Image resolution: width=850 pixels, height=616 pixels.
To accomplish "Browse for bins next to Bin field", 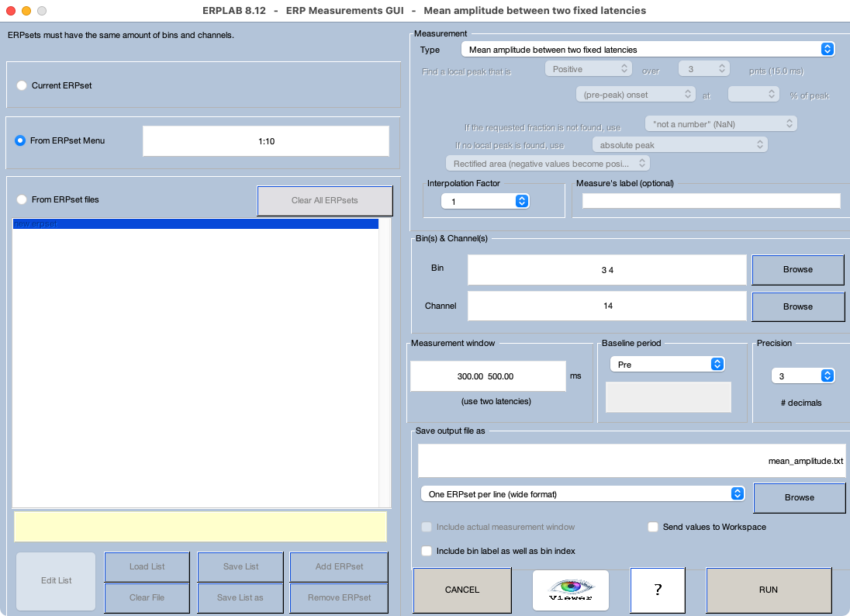I will coord(797,269).
